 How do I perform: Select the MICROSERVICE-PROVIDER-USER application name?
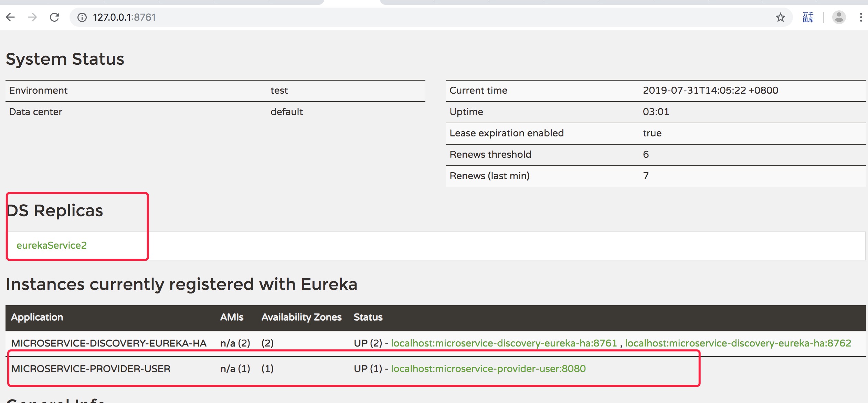(91, 369)
